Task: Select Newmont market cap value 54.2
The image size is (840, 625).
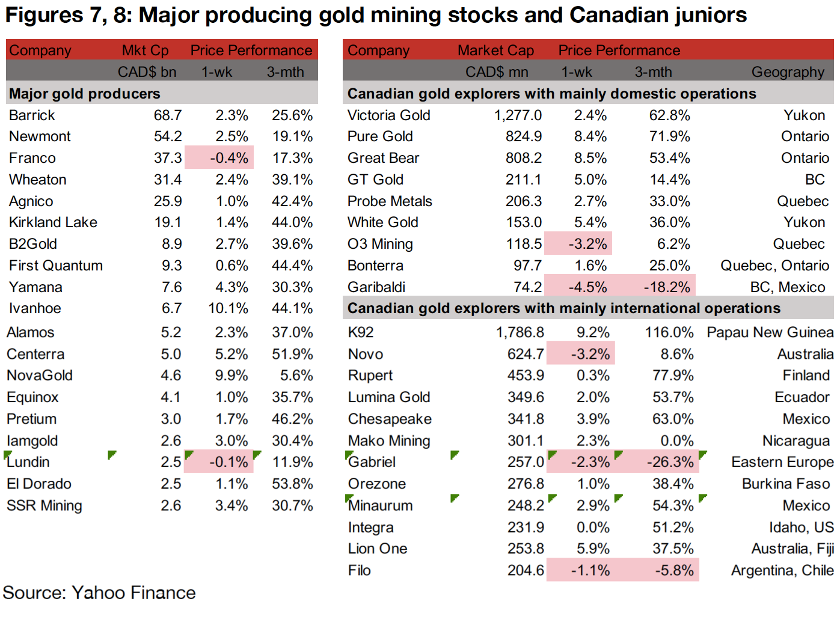Action: (x=167, y=136)
